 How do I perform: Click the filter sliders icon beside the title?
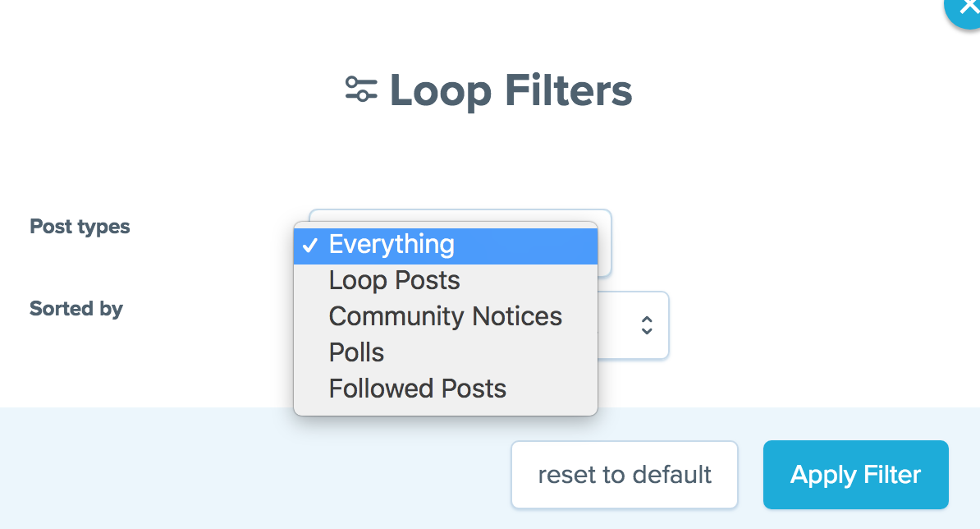[361, 90]
